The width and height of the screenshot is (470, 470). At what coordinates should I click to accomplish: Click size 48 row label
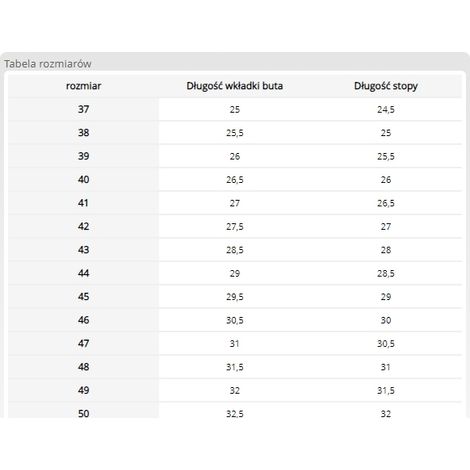tap(83, 367)
